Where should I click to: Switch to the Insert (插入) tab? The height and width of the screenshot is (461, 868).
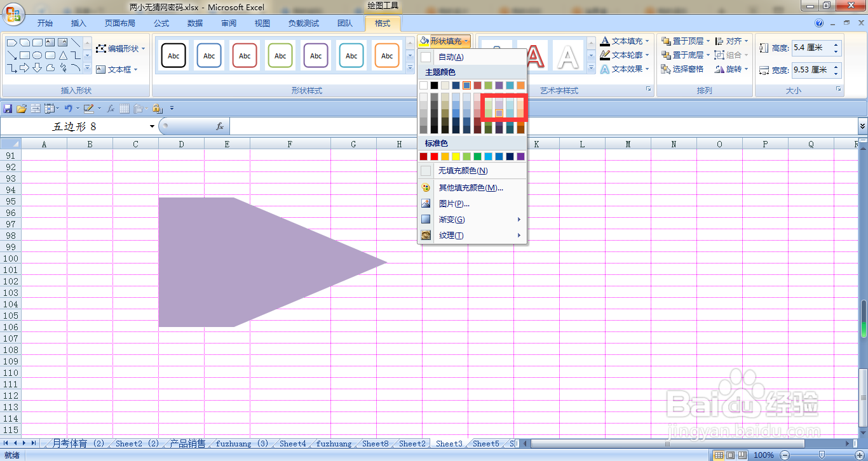[79, 23]
